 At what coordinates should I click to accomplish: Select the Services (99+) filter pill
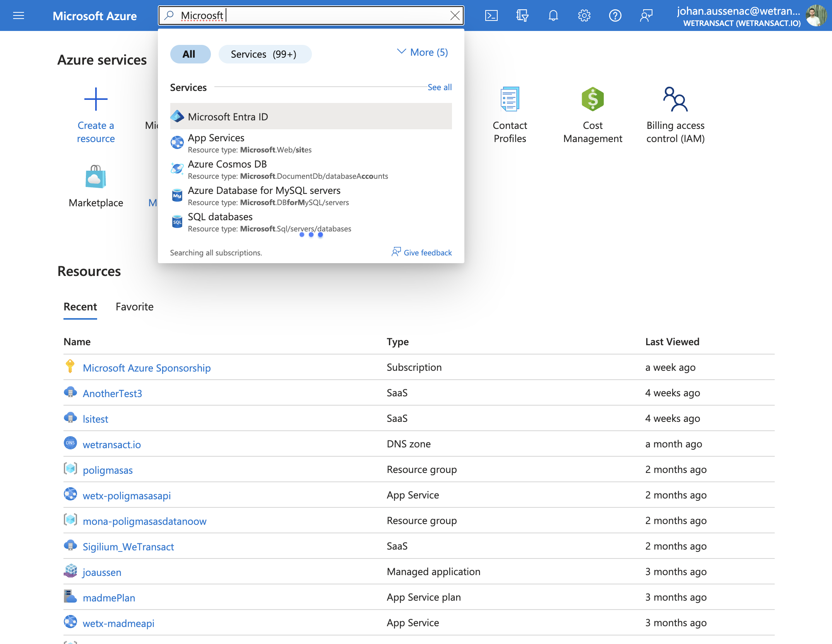(x=265, y=54)
